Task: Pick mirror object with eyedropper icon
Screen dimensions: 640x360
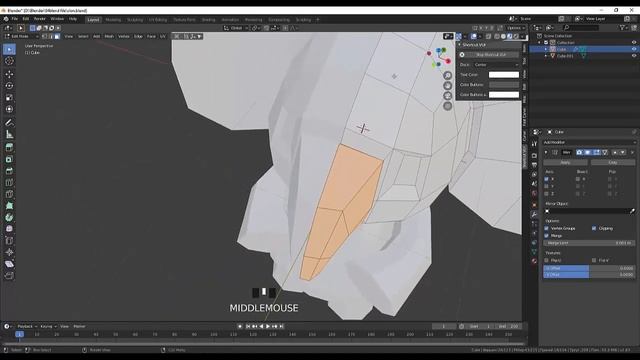Action: (632, 211)
